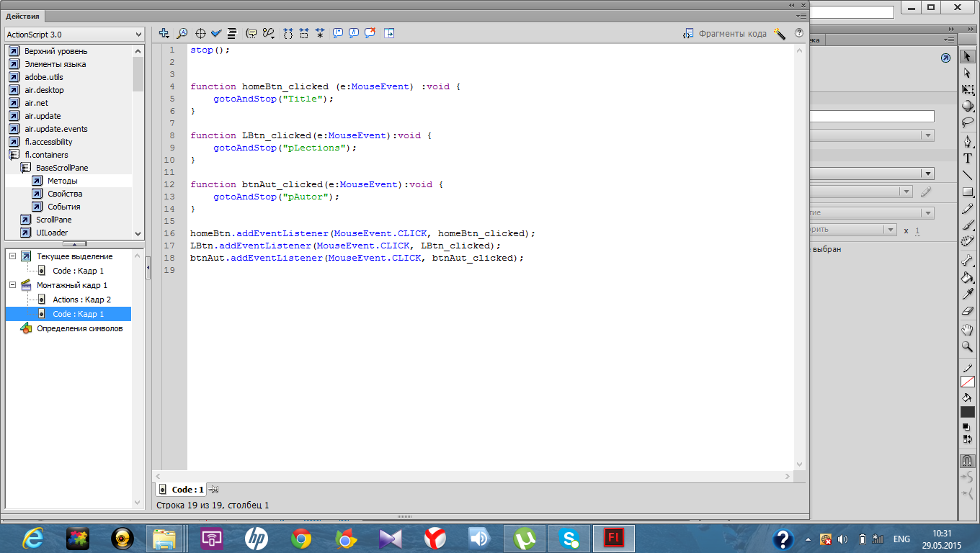Select the Brush tool

[x=968, y=225]
